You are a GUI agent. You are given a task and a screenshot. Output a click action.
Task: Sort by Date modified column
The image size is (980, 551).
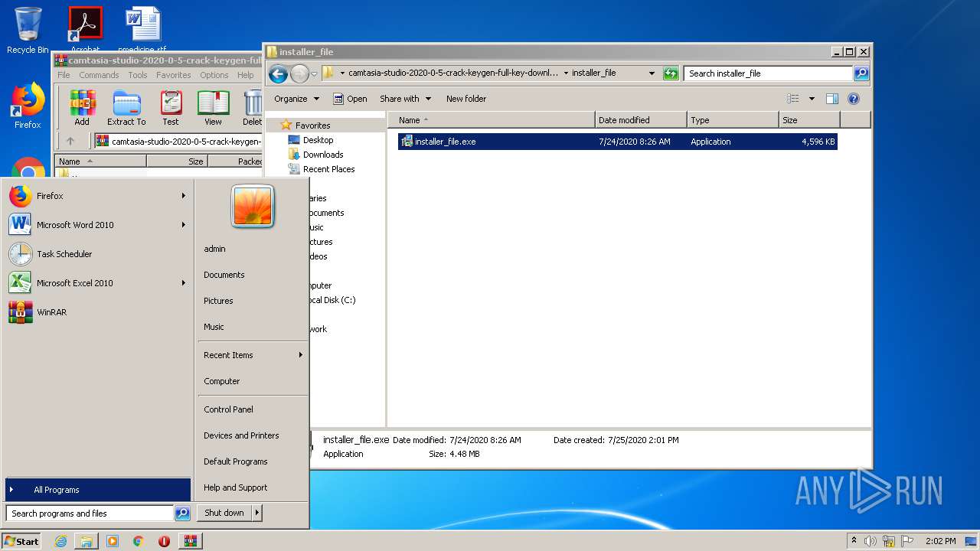(x=641, y=120)
